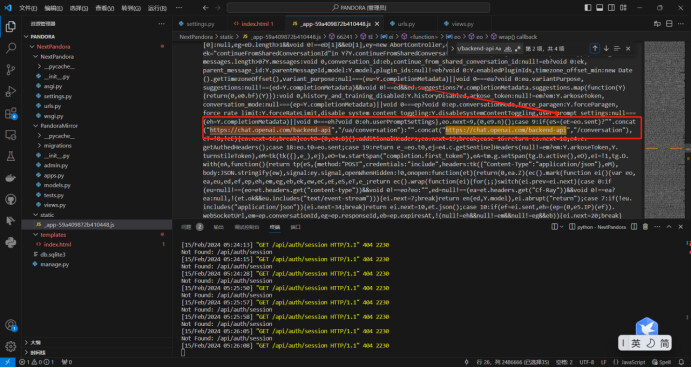692x368 pixels.
Task: Collapse the PandoraMirror folder
Action: tap(35, 126)
